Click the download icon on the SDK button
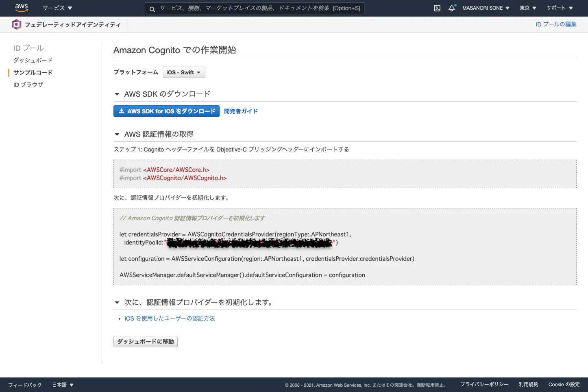 [121, 111]
